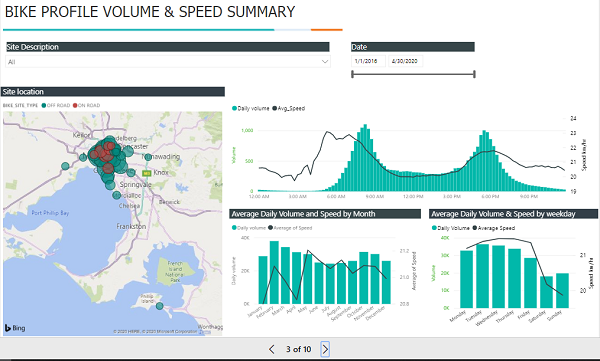
Task: Click the Knox label on the map
Action: coord(161,172)
